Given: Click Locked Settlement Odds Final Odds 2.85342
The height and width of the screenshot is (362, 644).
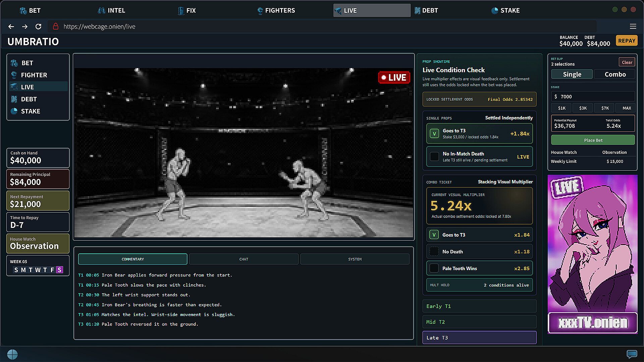Looking at the screenshot, I should 479,99.
